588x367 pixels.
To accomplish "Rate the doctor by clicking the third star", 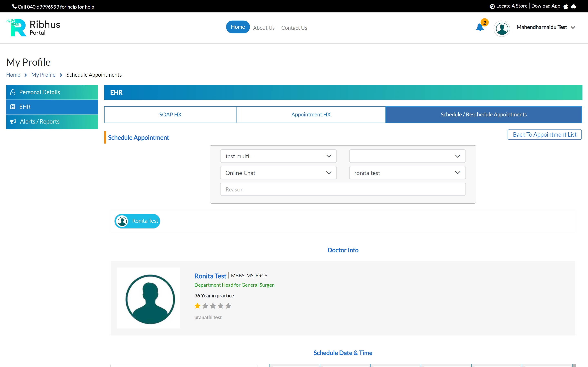I will 213,306.
